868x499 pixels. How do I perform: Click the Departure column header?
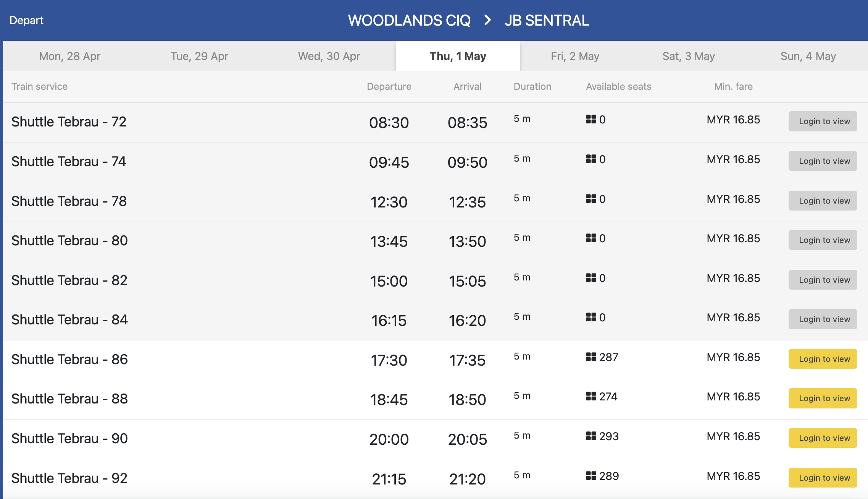tap(389, 86)
